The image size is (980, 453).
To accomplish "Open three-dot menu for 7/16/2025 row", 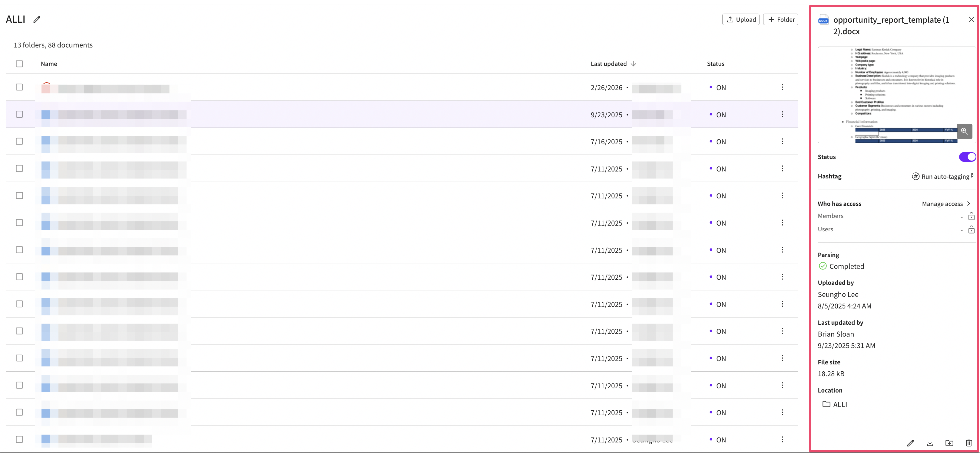I will [x=782, y=141].
